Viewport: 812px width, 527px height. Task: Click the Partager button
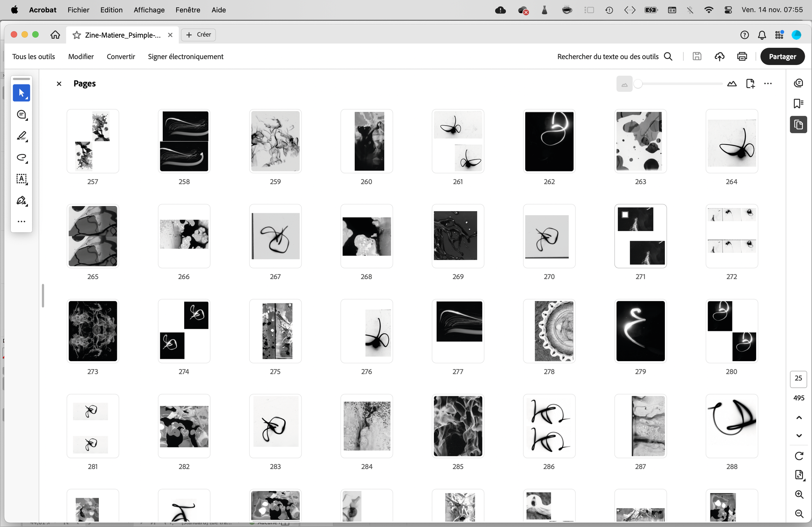coord(782,56)
